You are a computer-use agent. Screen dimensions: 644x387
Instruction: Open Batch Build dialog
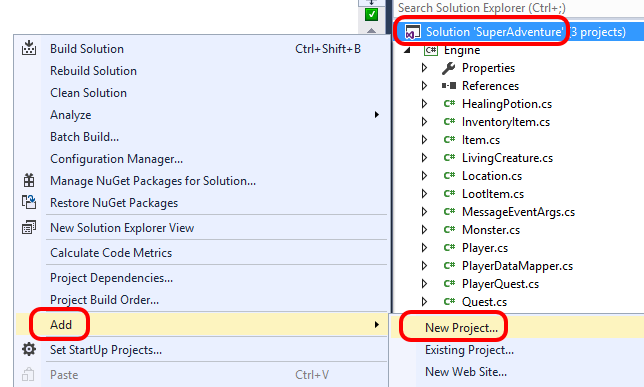pyautogui.click(x=201, y=137)
